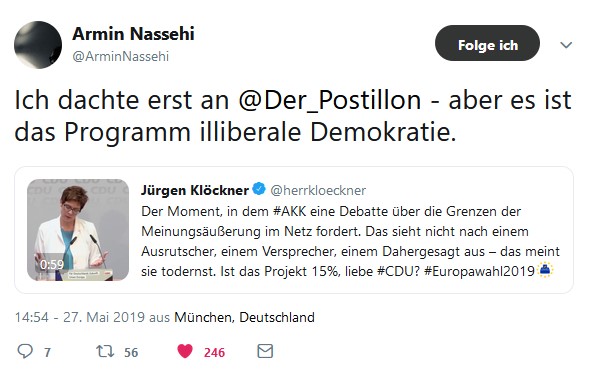Viewport: 599px width, 379px height.
Task: Open Armin Nassehi display name
Action: [133, 34]
